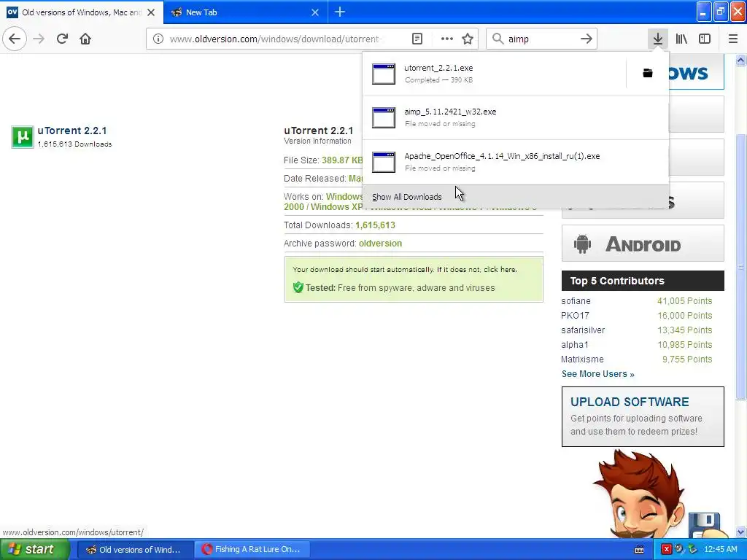The height and width of the screenshot is (560, 747).
Task: Select the Old versions of Windows tab
Action: point(82,12)
